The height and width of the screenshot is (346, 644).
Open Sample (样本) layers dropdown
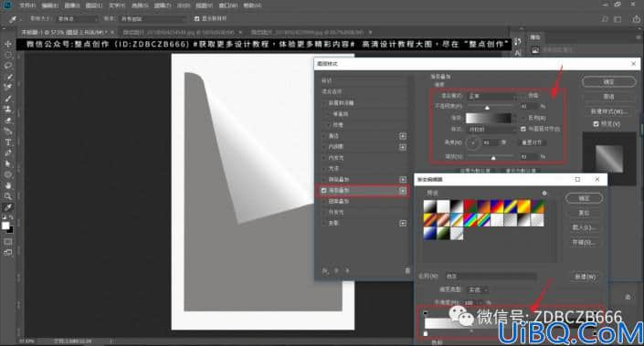click(153, 19)
